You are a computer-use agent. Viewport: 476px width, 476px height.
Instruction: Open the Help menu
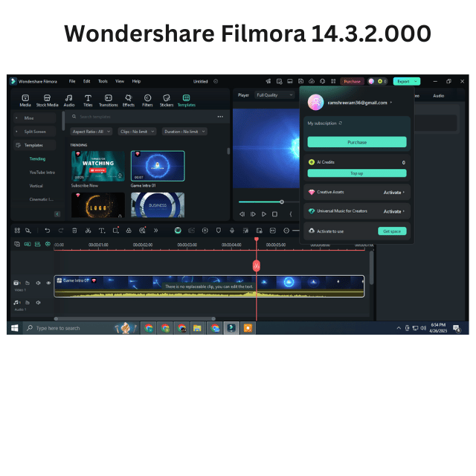pos(136,81)
